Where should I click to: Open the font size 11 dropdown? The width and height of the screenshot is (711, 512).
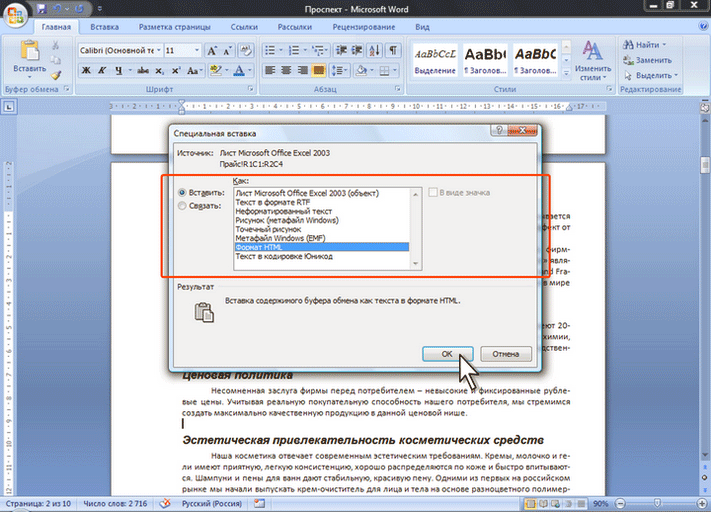coord(197,50)
